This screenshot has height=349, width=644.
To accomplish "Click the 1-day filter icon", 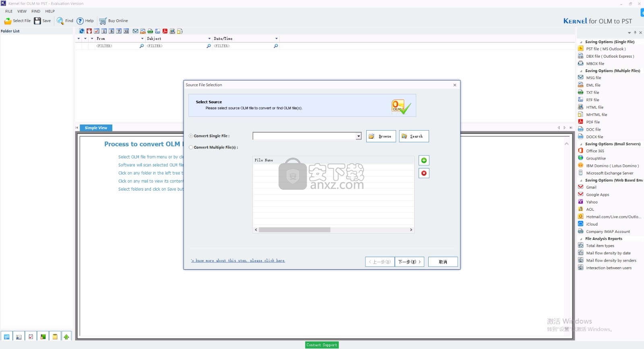I will point(104,31).
